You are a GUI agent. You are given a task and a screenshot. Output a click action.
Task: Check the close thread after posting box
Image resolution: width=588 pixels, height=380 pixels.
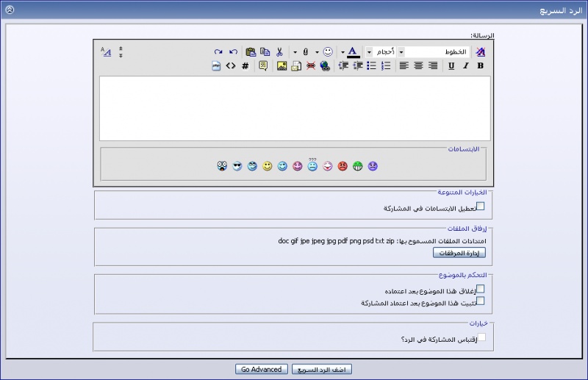point(481,289)
